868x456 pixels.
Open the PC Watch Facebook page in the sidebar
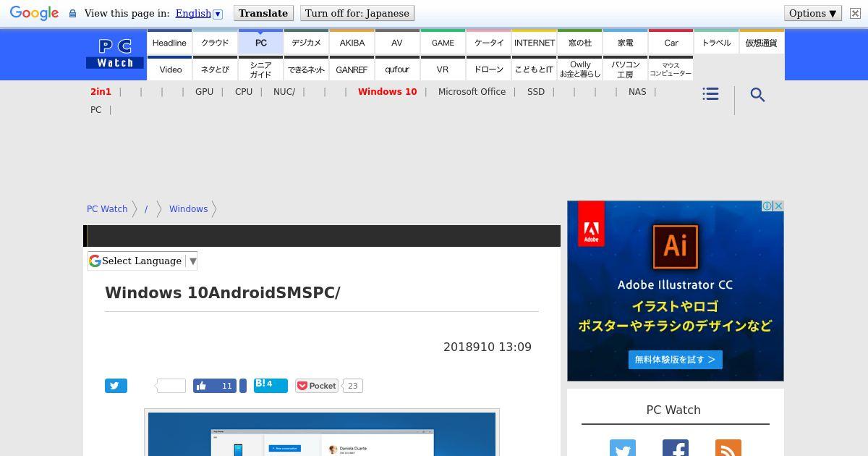[x=675, y=448]
